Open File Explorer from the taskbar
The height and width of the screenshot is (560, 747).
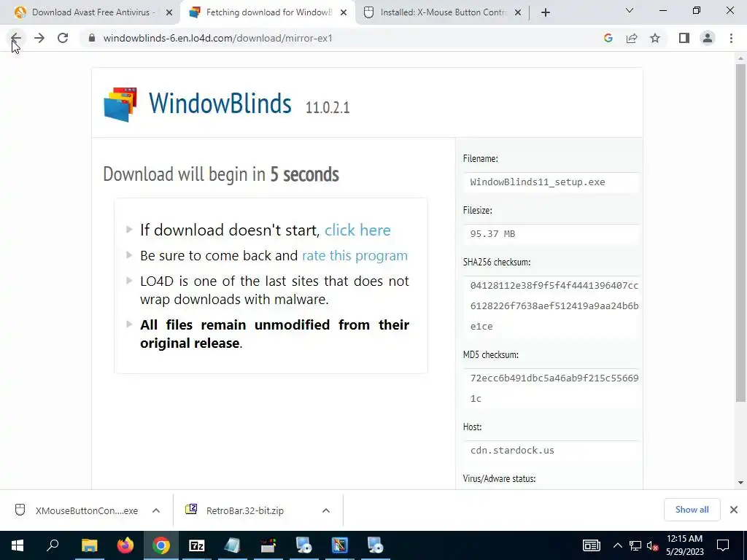click(x=89, y=545)
